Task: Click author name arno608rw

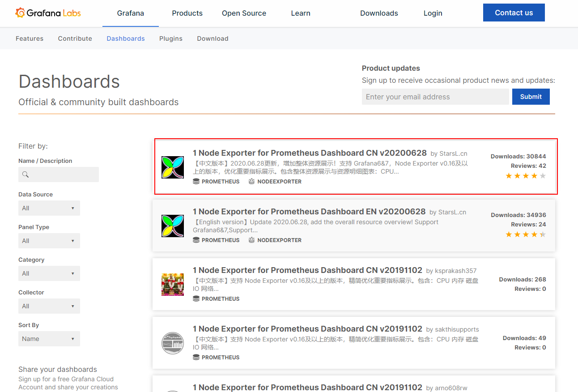Action: (450, 388)
